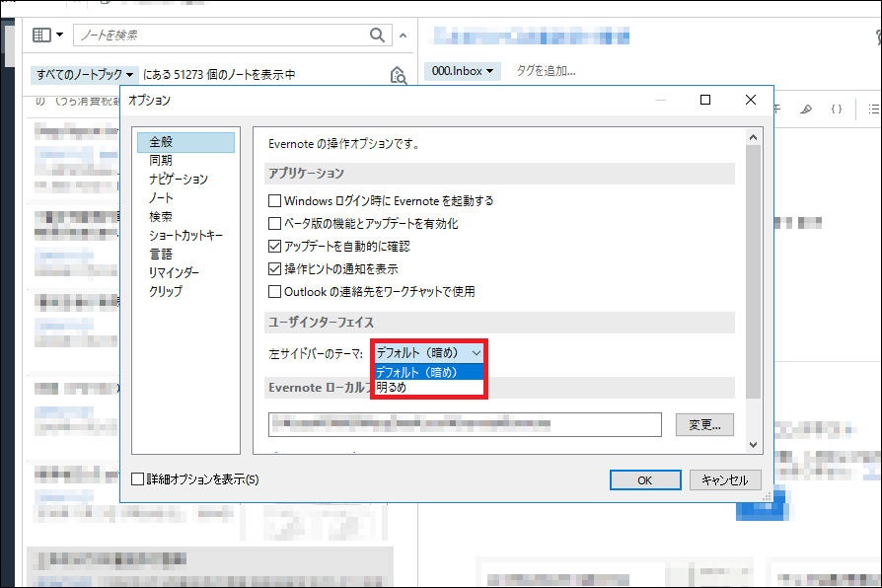Expand the view layout dropdown arrow
Image resolution: width=882 pixels, height=588 pixels.
[x=59, y=35]
